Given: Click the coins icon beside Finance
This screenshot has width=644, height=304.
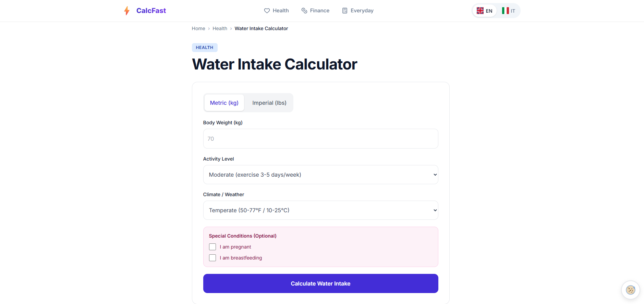Looking at the screenshot, I should pyautogui.click(x=304, y=11).
